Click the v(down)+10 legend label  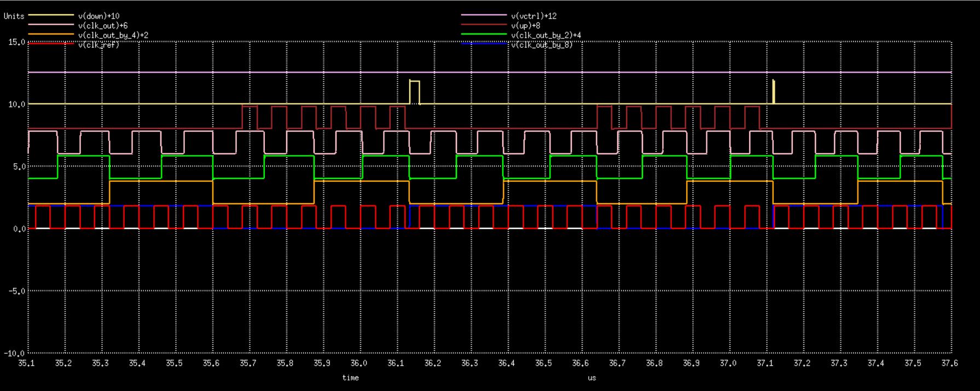click(x=98, y=16)
